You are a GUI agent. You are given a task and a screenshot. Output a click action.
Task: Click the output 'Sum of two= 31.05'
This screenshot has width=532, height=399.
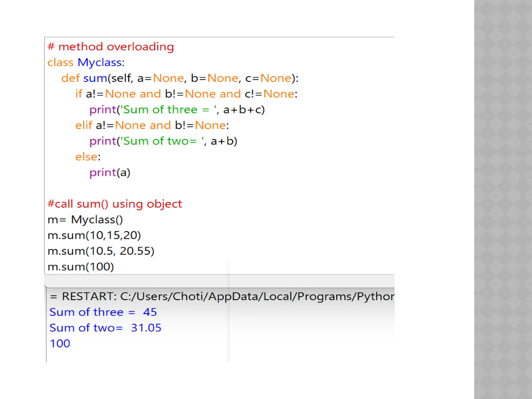(105, 328)
